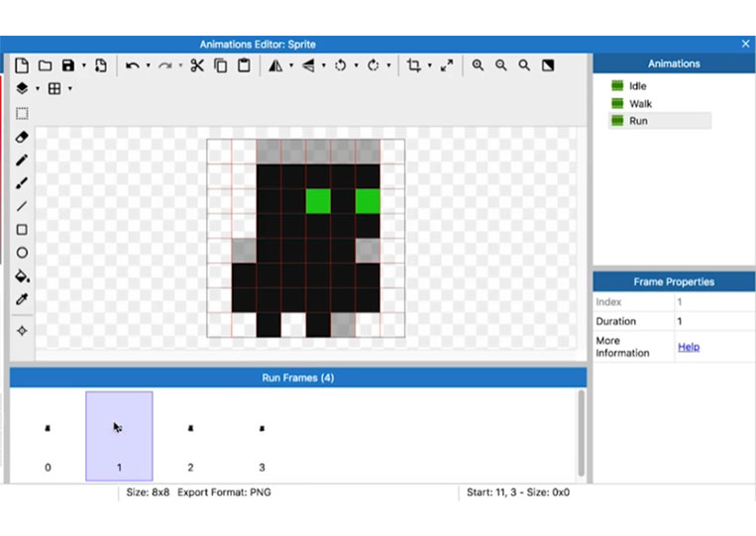Click the Crop icon

[414, 65]
